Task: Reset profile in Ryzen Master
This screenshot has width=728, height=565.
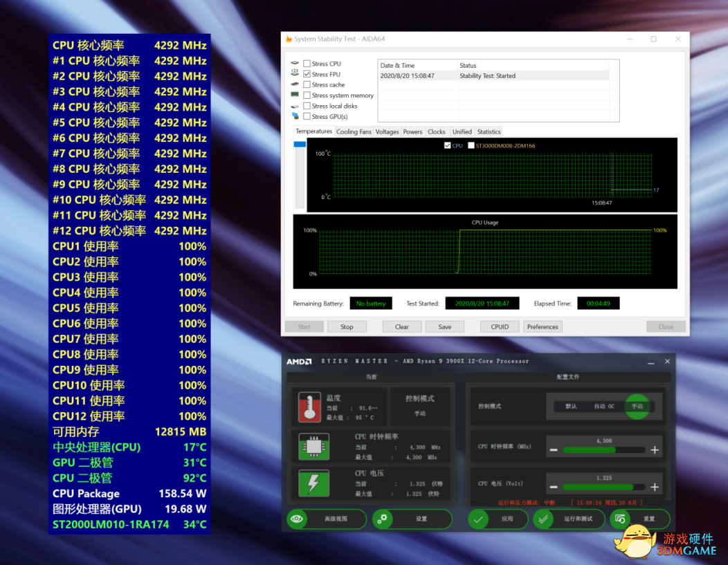Action: (640, 519)
